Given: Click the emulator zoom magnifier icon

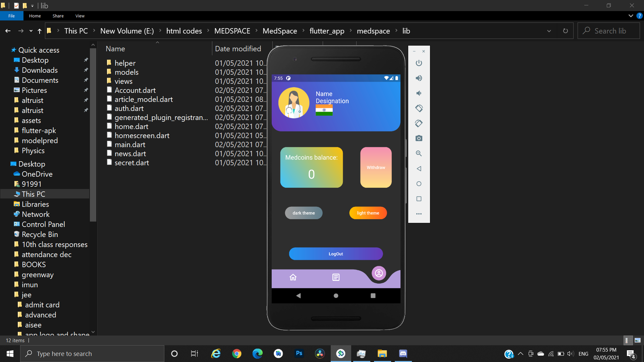Looking at the screenshot, I should [x=419, y=154].
